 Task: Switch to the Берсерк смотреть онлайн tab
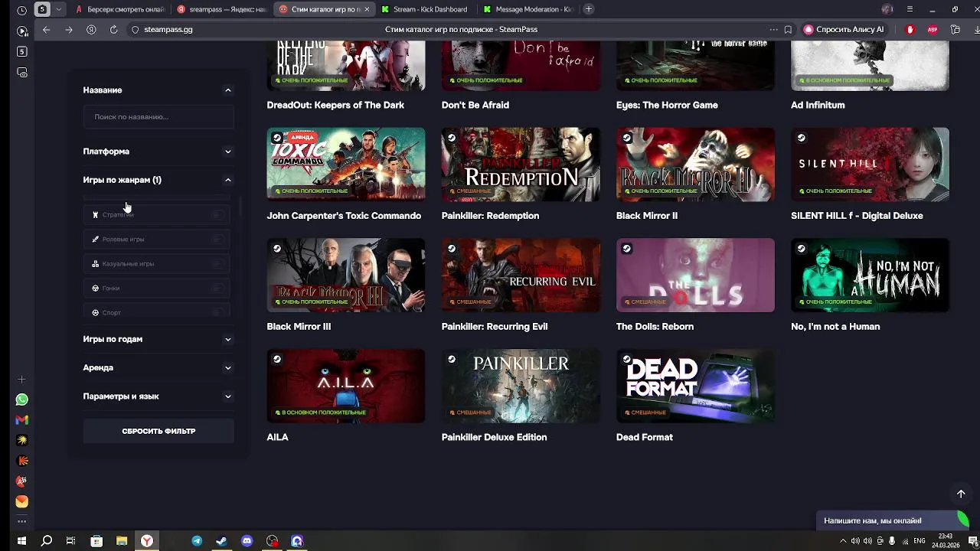pos(120,9)
